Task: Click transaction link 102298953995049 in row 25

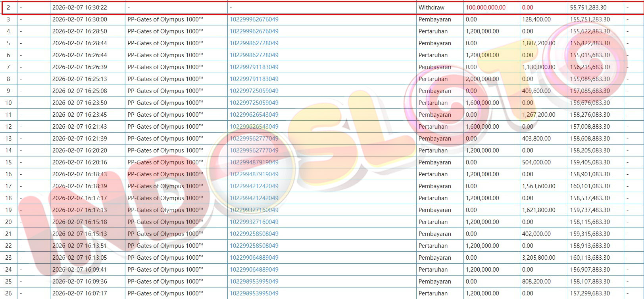Action: point(254,282)
